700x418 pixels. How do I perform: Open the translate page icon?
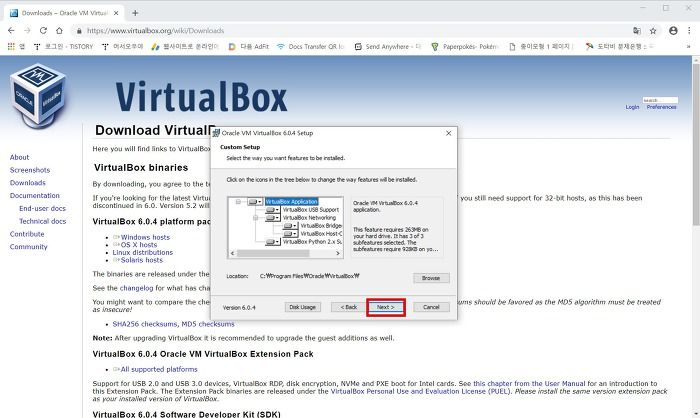click(x=637, y=30)
